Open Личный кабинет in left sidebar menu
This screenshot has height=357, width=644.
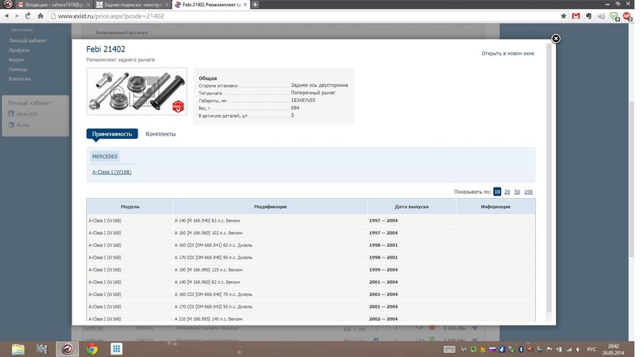pos(28,41)
